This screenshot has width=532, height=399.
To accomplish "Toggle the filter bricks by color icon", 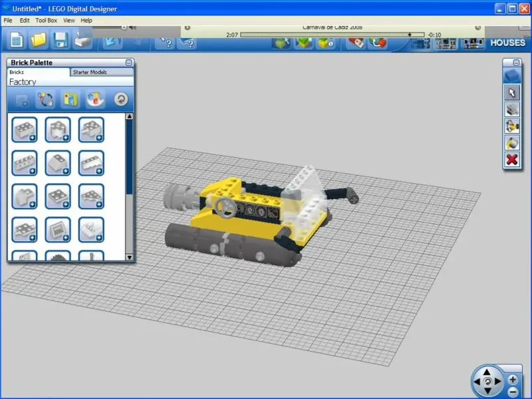I will click(95, 99).
